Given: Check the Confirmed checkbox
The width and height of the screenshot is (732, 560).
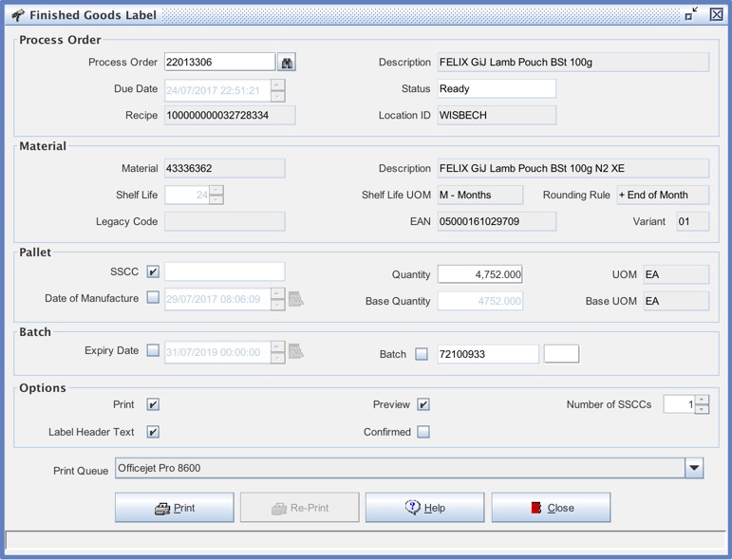Looking at the screenshot, I should (423, 432).
